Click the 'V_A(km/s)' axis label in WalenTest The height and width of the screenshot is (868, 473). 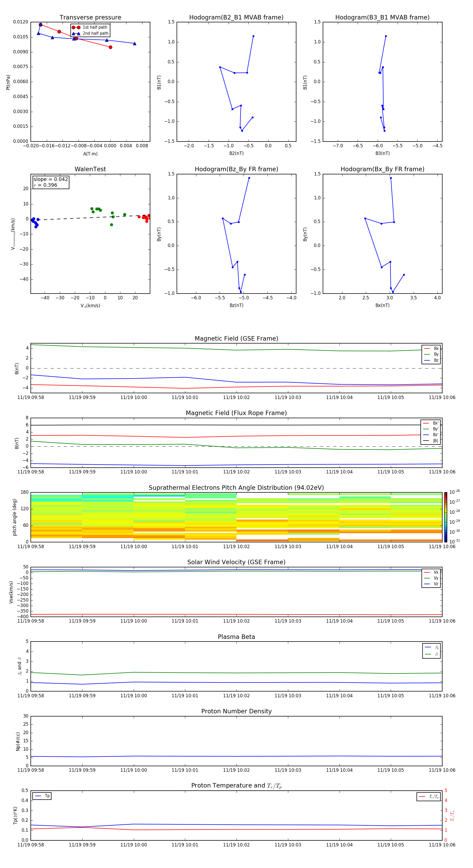pyautogui.click(x=90, y=306)
